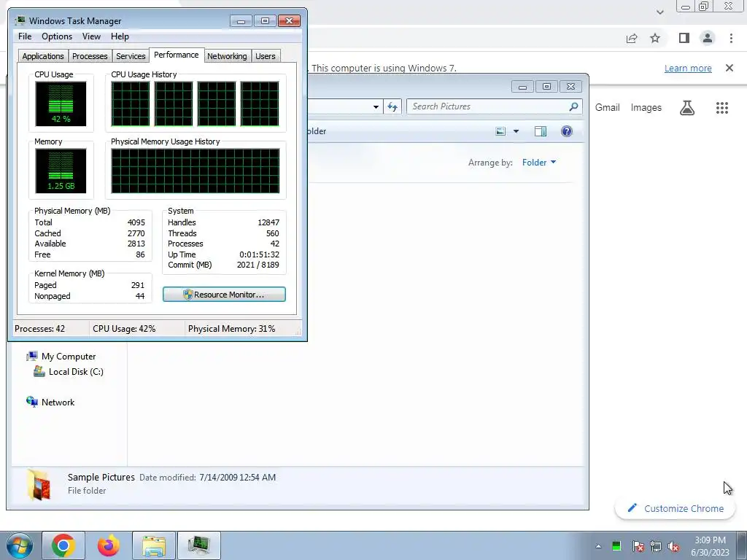Click the Memory 1.25 GB gauge

pyautogui.click(x=61, y=171)
